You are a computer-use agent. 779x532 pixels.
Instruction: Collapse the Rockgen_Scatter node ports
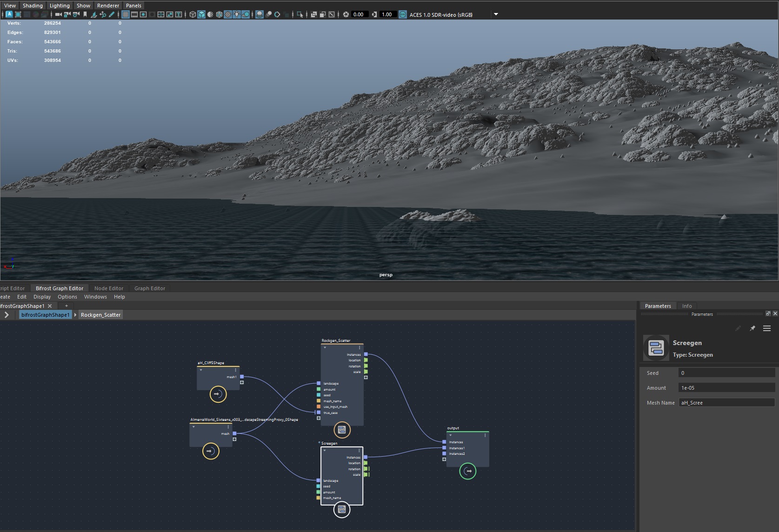(x=325, y=347)
